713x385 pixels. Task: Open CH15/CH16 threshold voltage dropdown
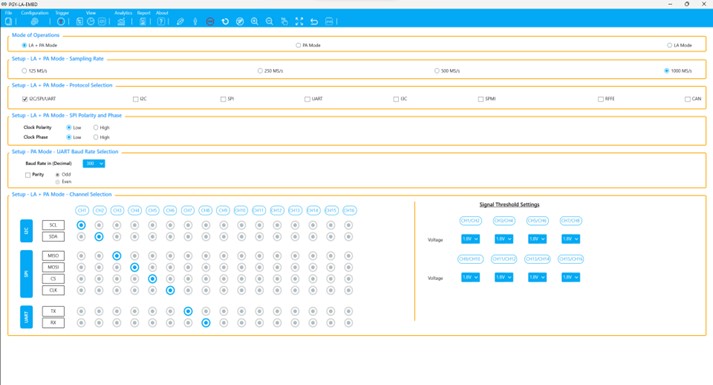571,277
